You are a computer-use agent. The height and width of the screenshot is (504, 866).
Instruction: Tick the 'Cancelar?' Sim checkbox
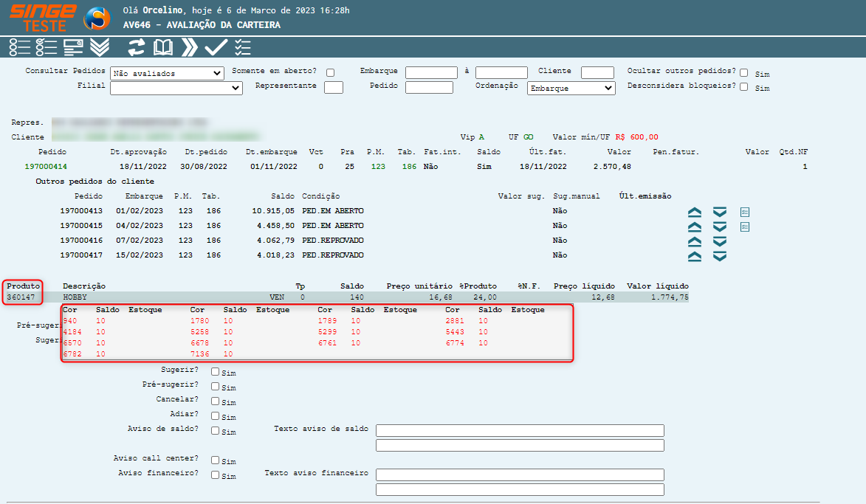tap(216, 401)
